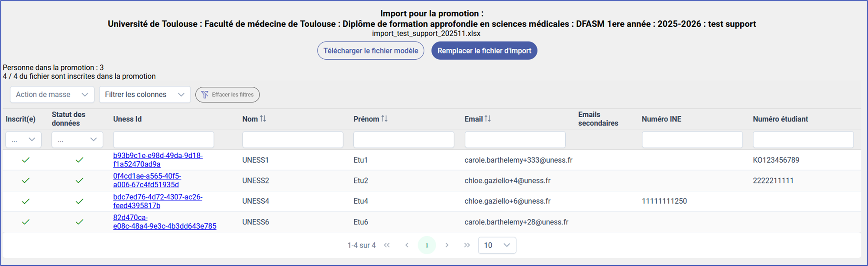
Task: Click Télécharger le fichier modèle button
Action: [370, 51]
